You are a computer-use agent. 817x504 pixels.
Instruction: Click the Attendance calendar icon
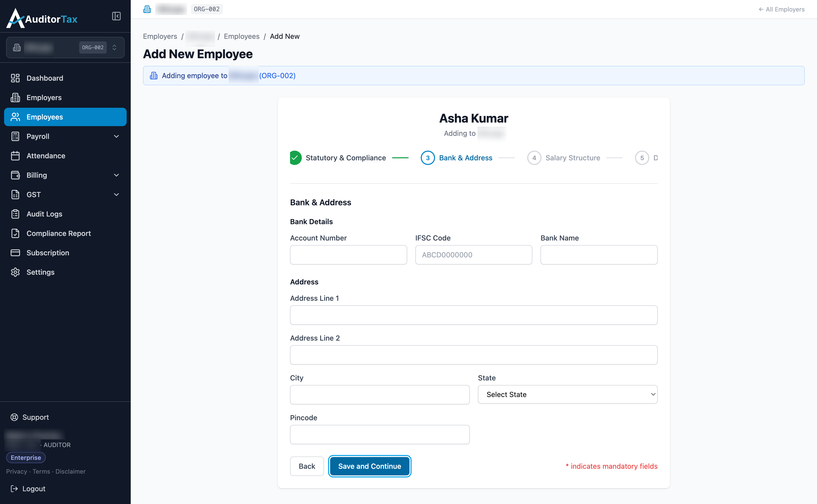pyautogui.click(x=15, y=156)
